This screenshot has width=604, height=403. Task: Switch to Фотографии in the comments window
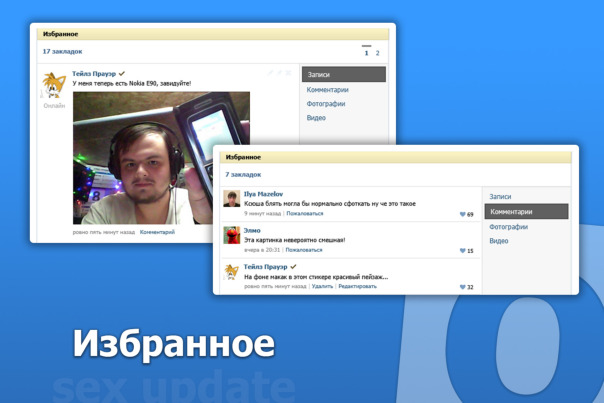click(x=508, y=227)
